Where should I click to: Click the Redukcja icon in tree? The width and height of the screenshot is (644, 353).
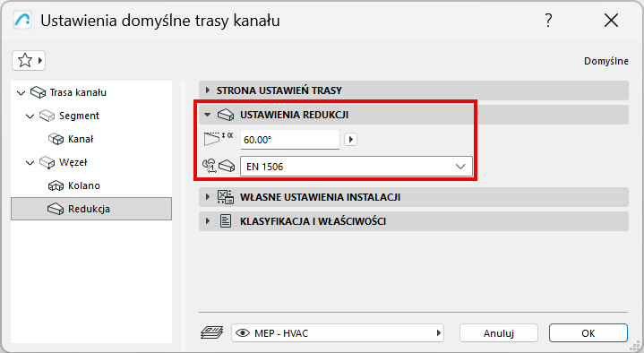[x=56, y=209]
